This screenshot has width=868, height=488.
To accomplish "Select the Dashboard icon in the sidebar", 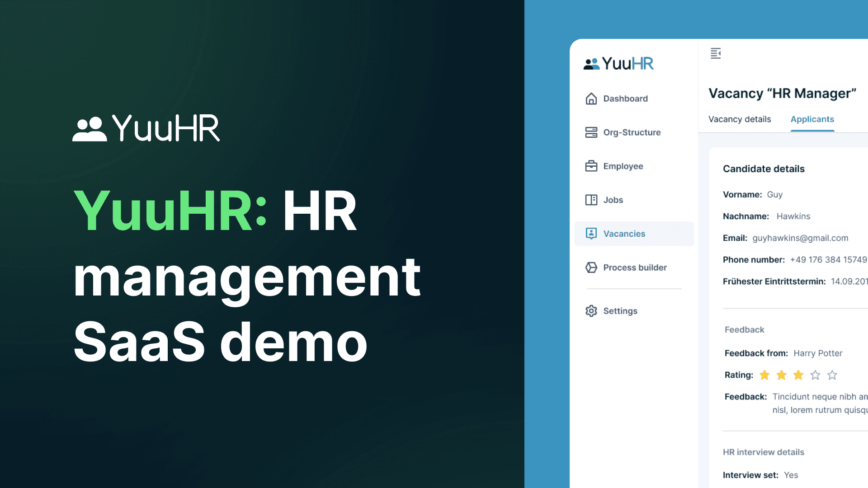I will [591, 98].
